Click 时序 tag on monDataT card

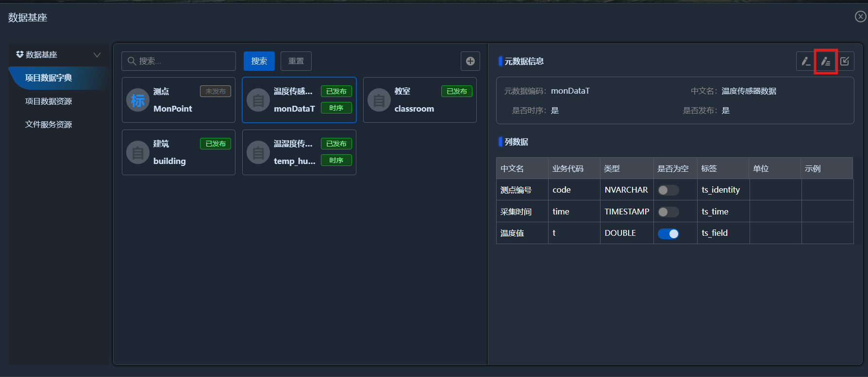coord(336,108)
